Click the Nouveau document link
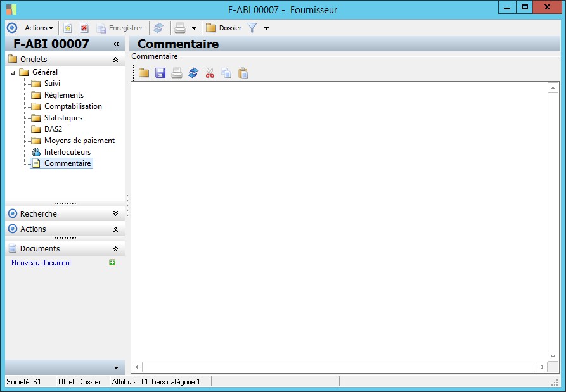 (x=41, y=263)
